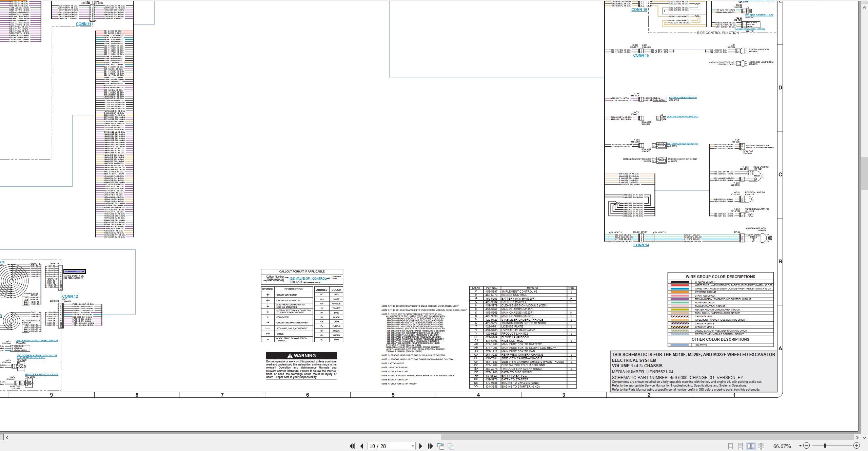Open the zoom percentage dropdown

point(800,446)
